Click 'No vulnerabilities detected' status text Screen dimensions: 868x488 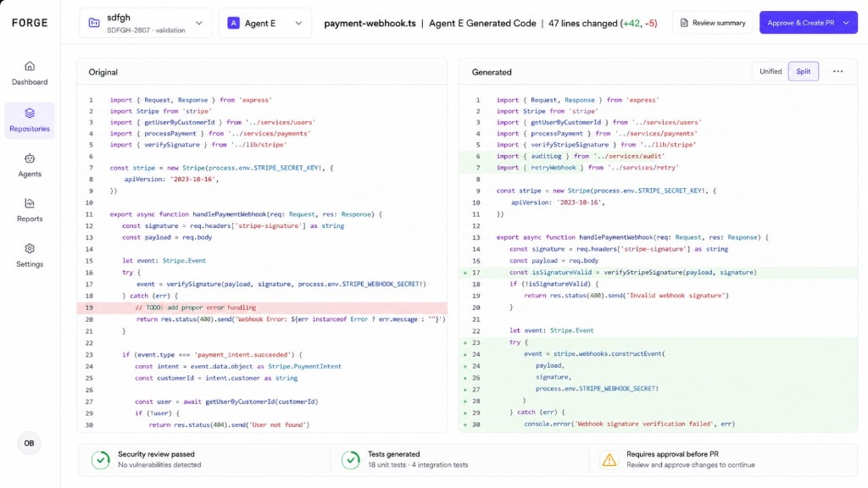coord(159,465)
